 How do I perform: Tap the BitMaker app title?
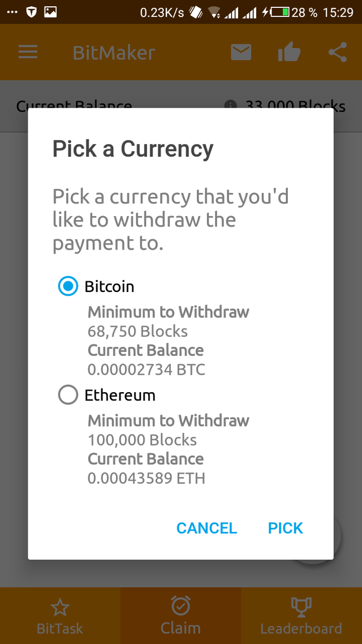point(114,53)
